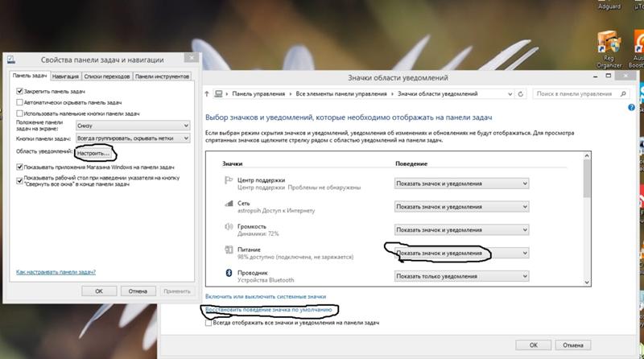Click the 'Значки' column header

pyautogui.click(x=233, y=163)
